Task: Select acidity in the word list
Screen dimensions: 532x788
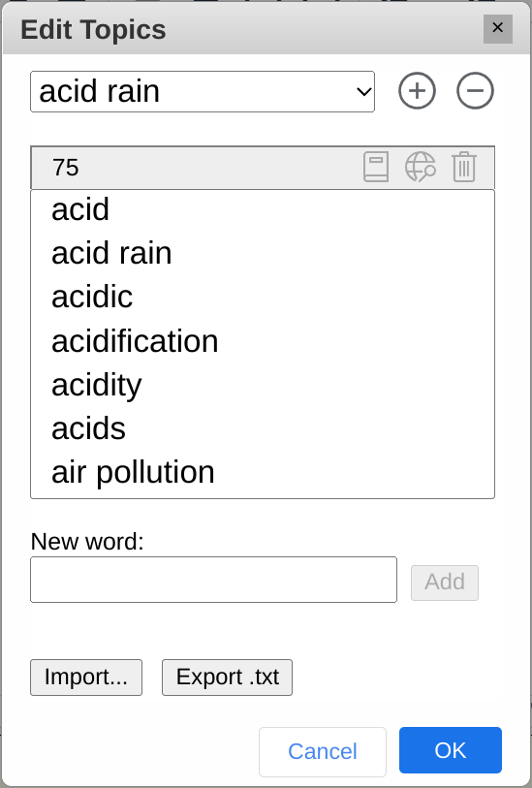Action: (x=263, y=385)
